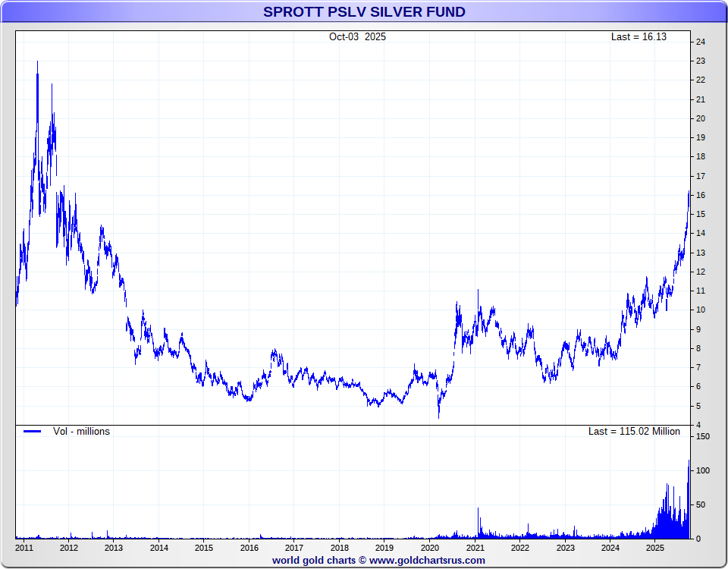This screenshot has width=728, height=569.
Task: Select the Oct-03 2025 date label
Action: (357, 36)
